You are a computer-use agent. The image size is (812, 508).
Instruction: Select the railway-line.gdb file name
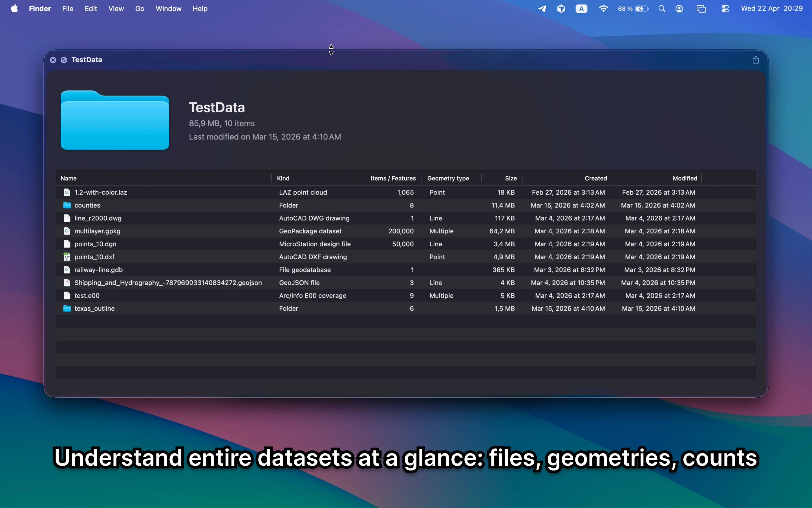point(99,270)
